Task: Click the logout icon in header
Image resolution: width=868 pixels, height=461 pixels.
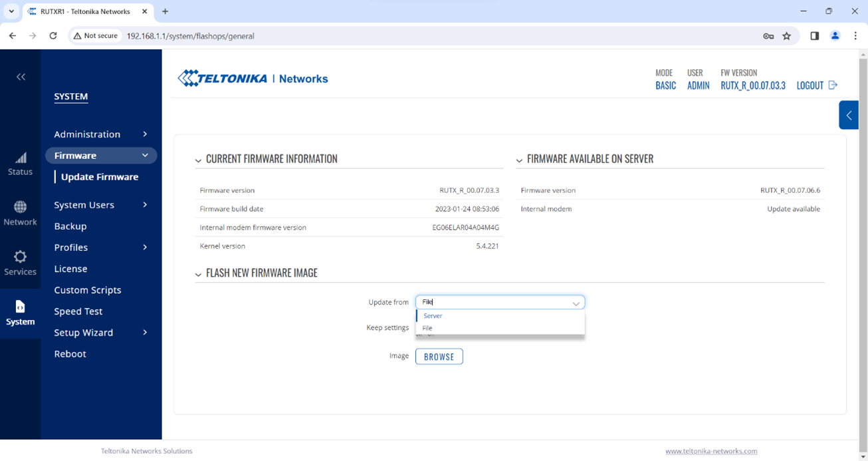Action: [833, 85]
